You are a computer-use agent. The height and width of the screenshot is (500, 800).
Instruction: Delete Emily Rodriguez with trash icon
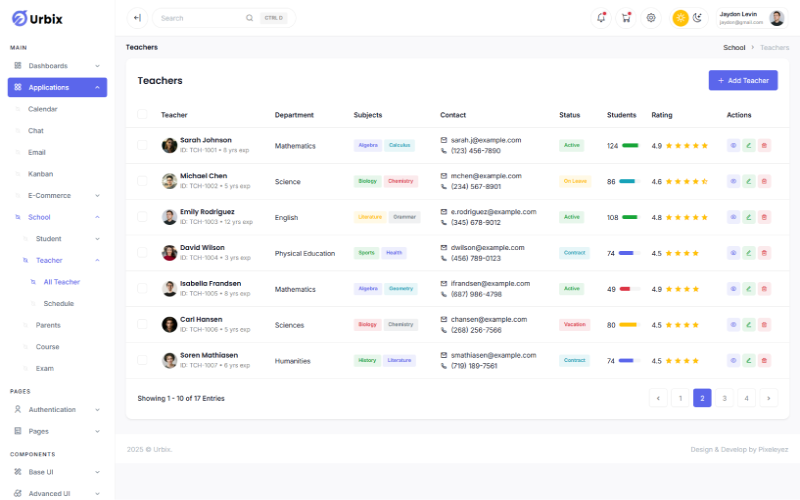[x=764, y=217]
